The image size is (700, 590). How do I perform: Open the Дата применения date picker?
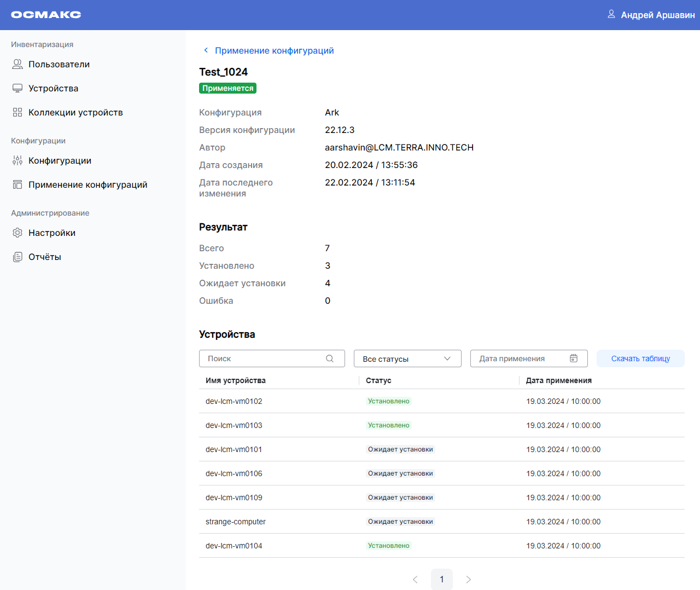click(x=520, y=358)
